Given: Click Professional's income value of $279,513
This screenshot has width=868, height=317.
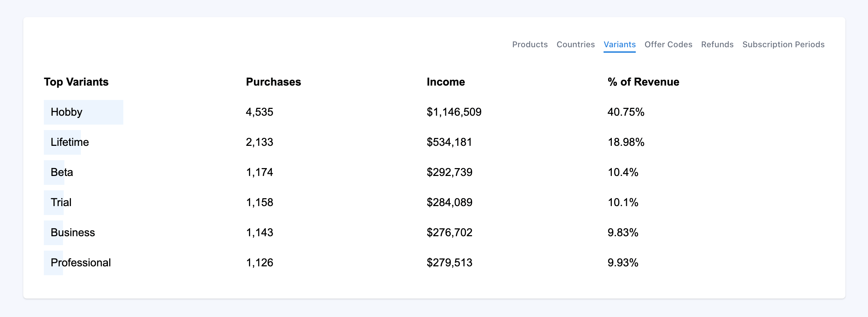Looking at the screenshot, I should click(449, 263).
